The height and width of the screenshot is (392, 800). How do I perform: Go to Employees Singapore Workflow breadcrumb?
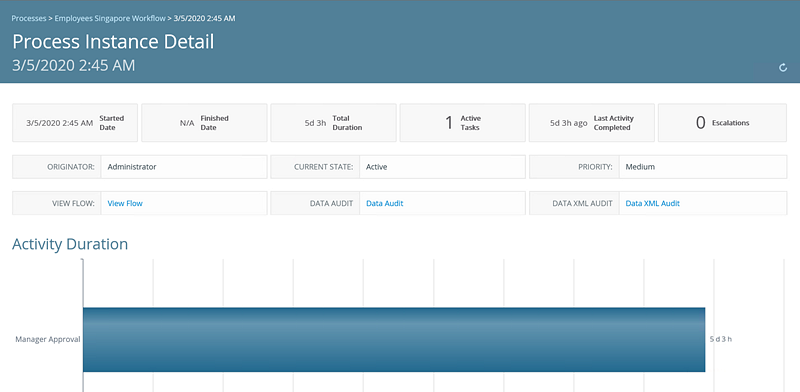110,18
